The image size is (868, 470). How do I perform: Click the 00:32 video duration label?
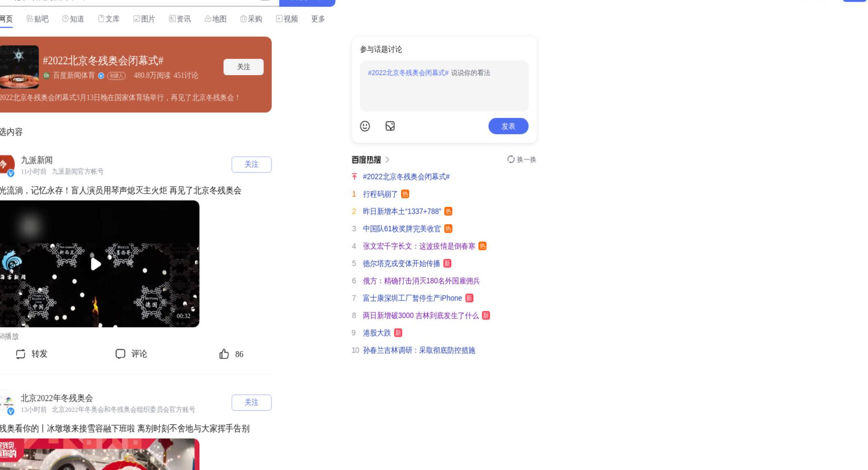coord(184,316)
